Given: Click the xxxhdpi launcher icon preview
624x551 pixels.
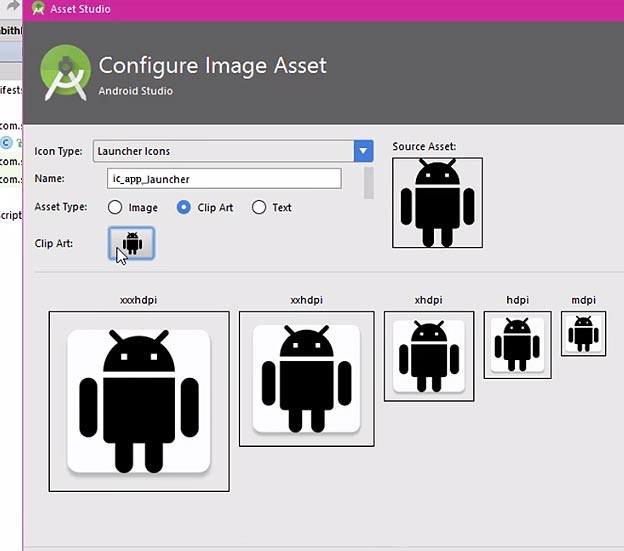Looking at the screenshot, I should pyautogui.click(x=139, y=401).
